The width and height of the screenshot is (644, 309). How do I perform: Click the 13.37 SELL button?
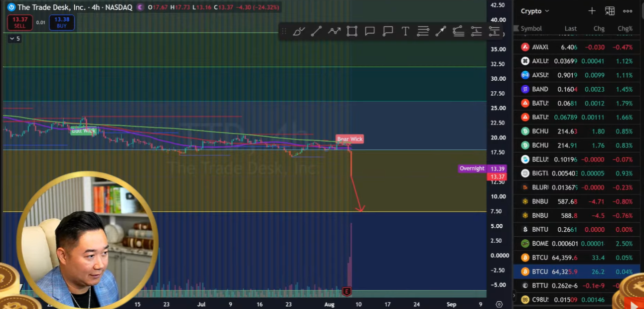coord(20,22)
